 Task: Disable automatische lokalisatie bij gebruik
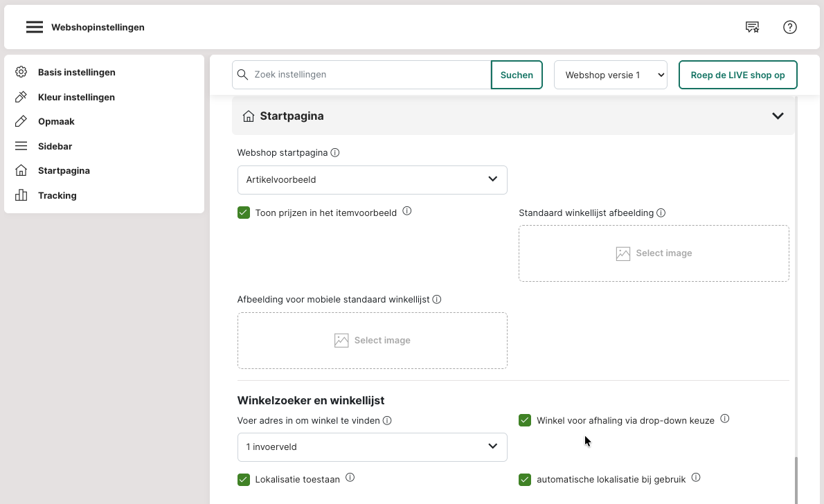tap(525, 479)
